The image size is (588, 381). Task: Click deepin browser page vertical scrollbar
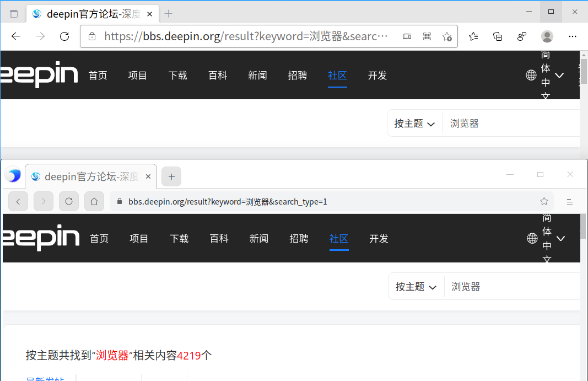click(x=583, y=226)
